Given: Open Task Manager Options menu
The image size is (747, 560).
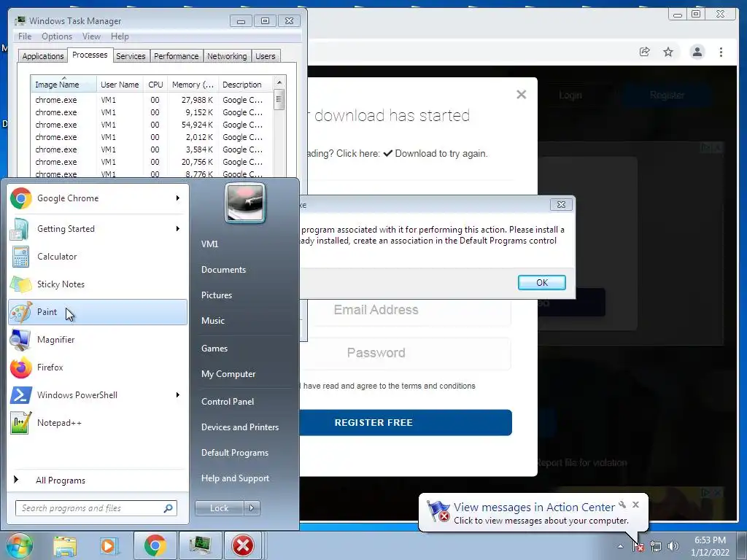Looking at the screenshot, I should [57, 36].
